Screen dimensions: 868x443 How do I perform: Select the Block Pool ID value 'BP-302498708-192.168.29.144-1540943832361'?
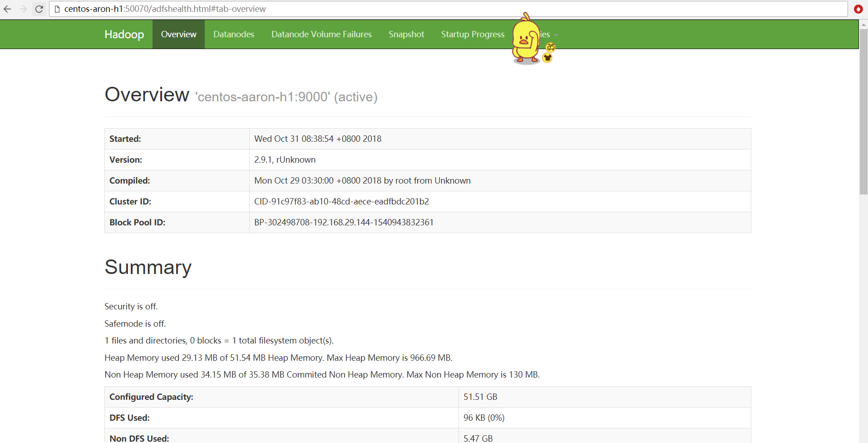coord(344,223)
